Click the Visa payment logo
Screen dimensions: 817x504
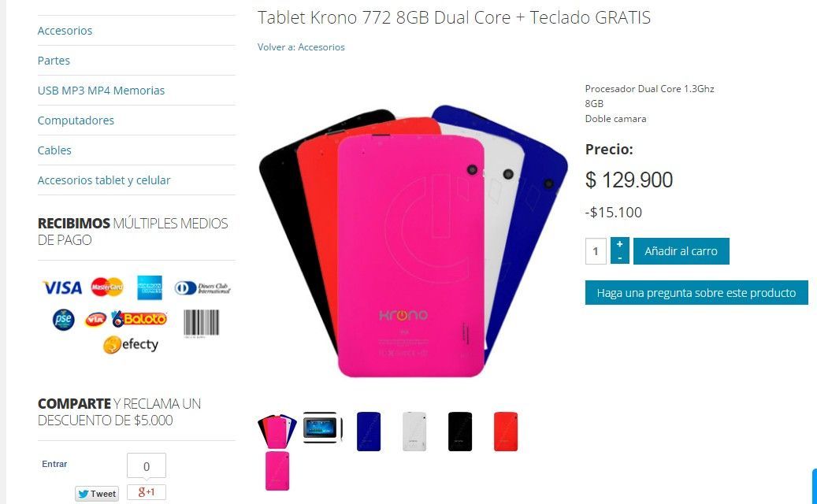pyautogui.click(x=62, y=287)
